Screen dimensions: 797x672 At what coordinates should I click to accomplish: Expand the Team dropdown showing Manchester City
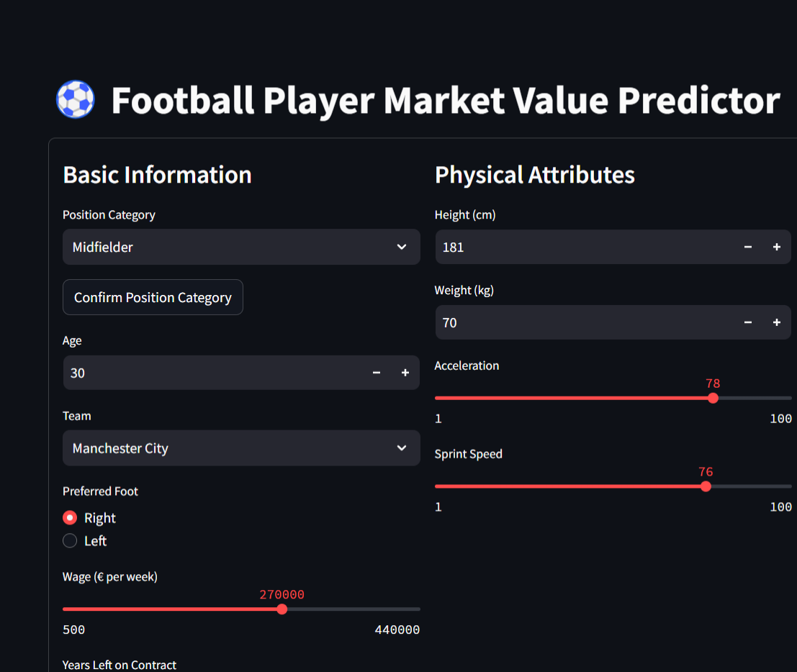tap(241, 448)
